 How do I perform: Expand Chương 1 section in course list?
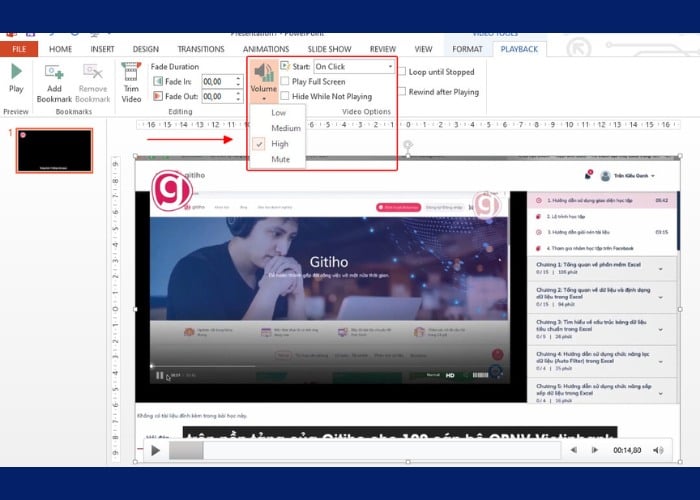click(660, 268)
